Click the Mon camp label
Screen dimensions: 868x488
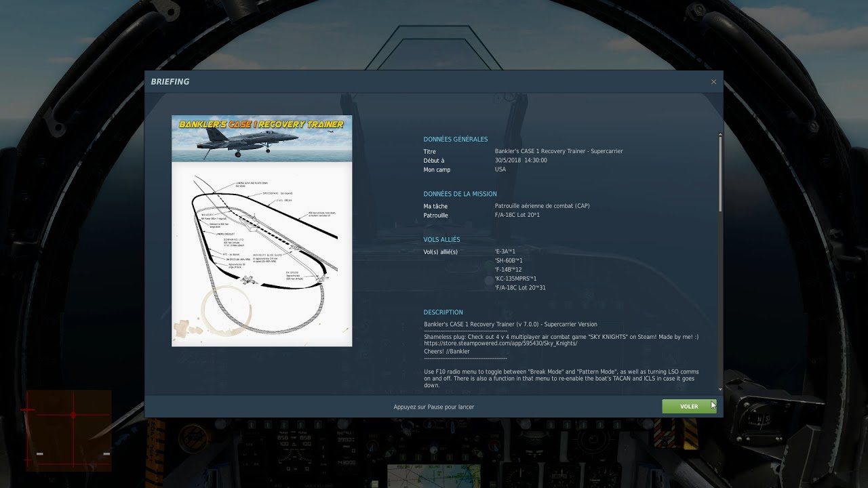click(437, 169)
